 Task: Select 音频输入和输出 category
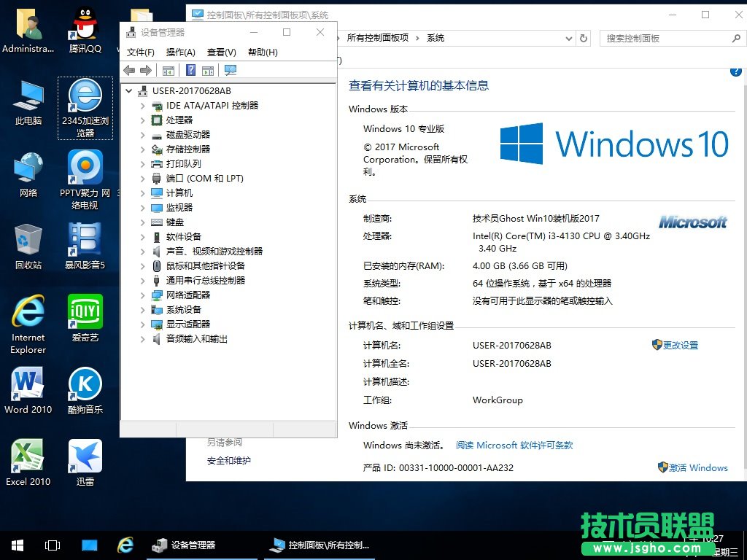[196, 339]
